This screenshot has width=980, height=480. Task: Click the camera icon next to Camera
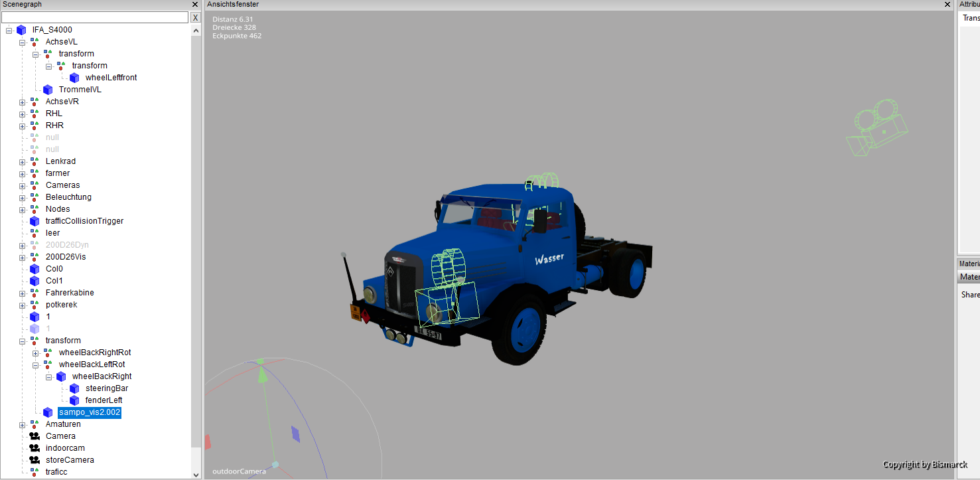(35, 436)
